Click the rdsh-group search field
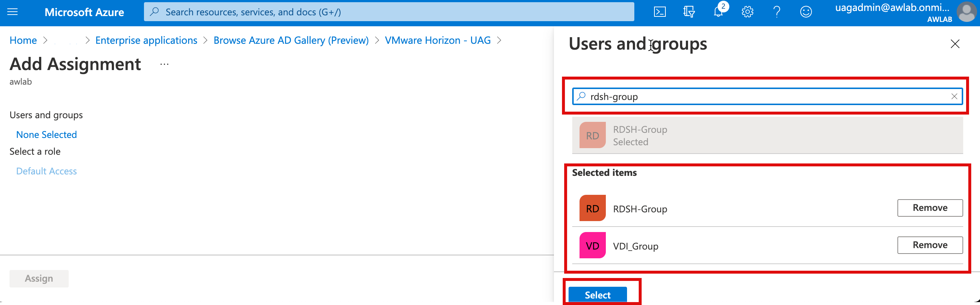The width and height of the screenshot is (980, 305). click(x=761, y=96)
